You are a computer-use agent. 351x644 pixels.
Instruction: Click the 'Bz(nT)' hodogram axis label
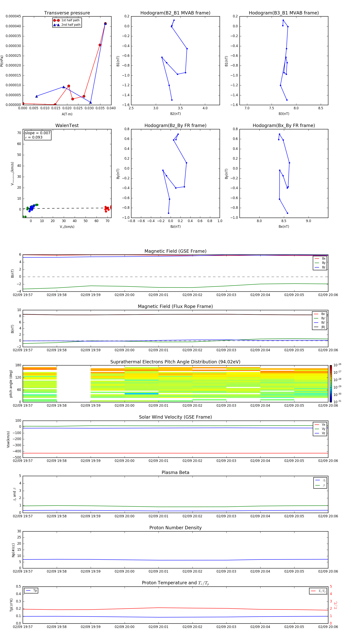pyautogui.click(x=175, y=227)
